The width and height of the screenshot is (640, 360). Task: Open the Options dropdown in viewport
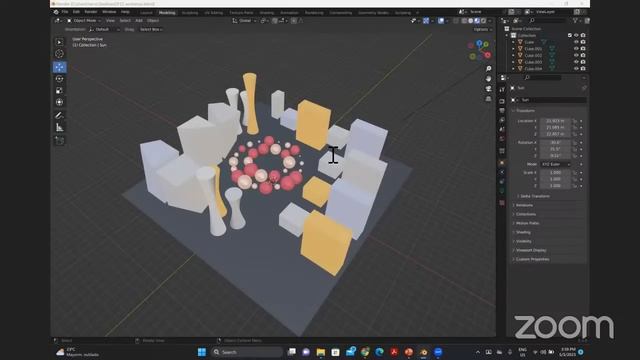[x=483, y=29]
